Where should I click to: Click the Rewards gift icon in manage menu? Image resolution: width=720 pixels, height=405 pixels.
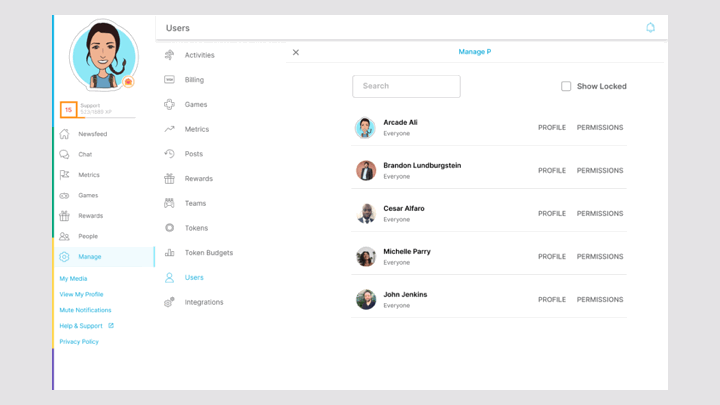click(169, 179)
